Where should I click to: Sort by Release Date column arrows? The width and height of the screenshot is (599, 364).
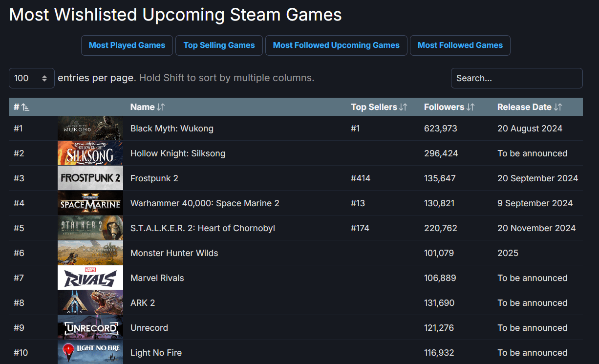(558, 107)
